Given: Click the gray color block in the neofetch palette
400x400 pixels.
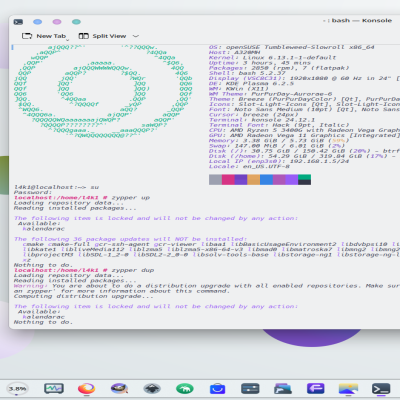Looking at the screenshot, I should [x=215, y=180].
